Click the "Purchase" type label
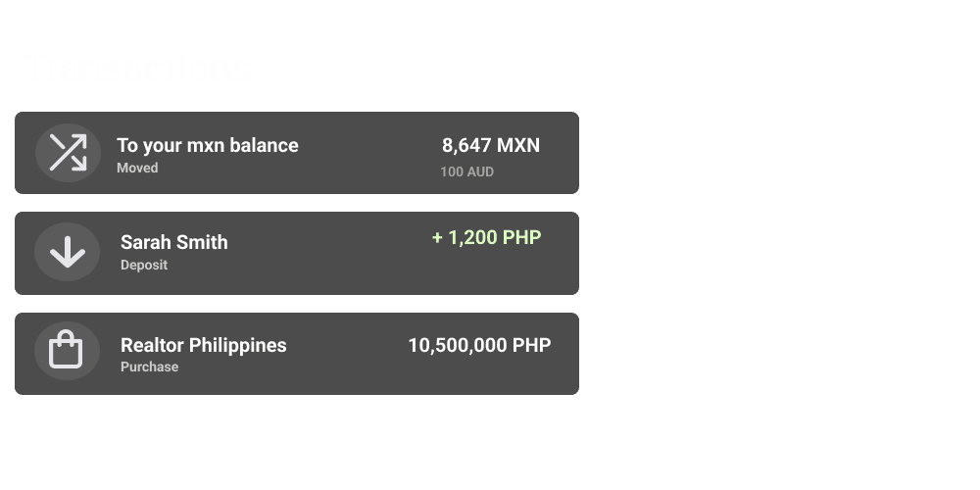 (149, 367)
